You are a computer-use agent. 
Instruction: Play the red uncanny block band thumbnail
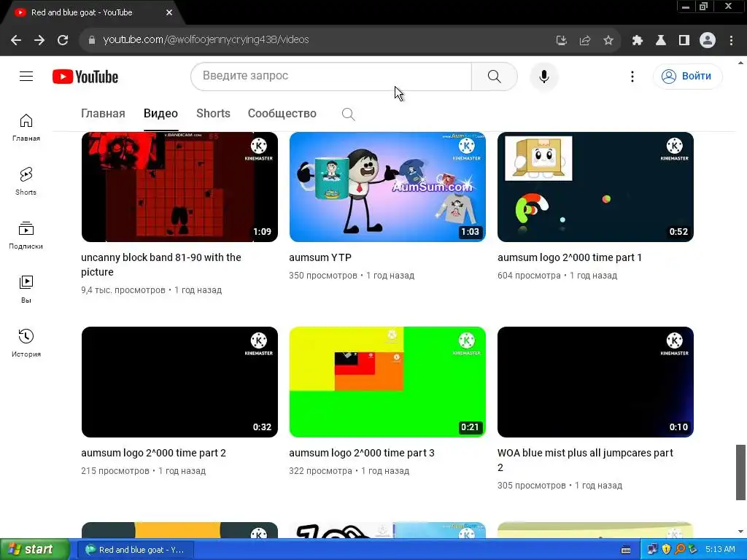(x=179, y=187)
